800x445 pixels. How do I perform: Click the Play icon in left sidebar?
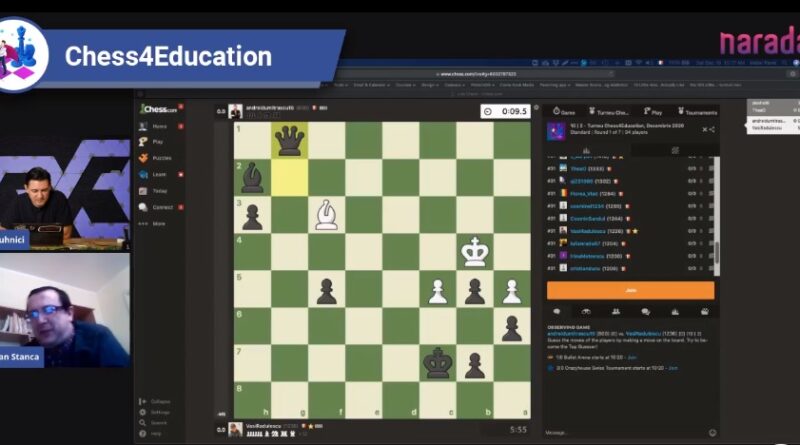coord(157,142)
